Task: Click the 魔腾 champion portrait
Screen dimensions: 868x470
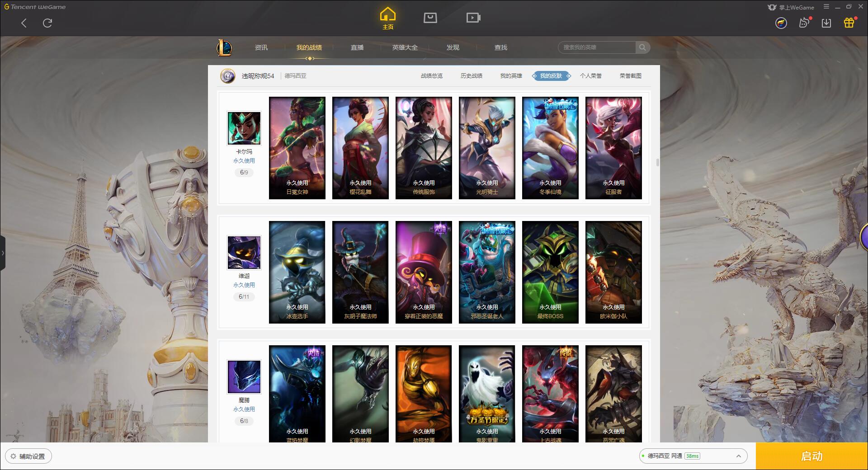Action: pos(244,377)
